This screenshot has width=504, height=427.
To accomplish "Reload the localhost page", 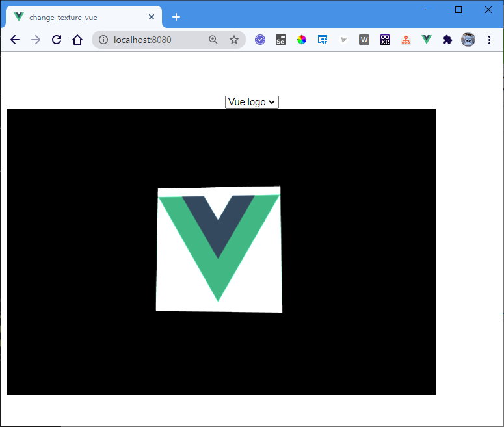I will pyautogui.click(x=57, y=40).
